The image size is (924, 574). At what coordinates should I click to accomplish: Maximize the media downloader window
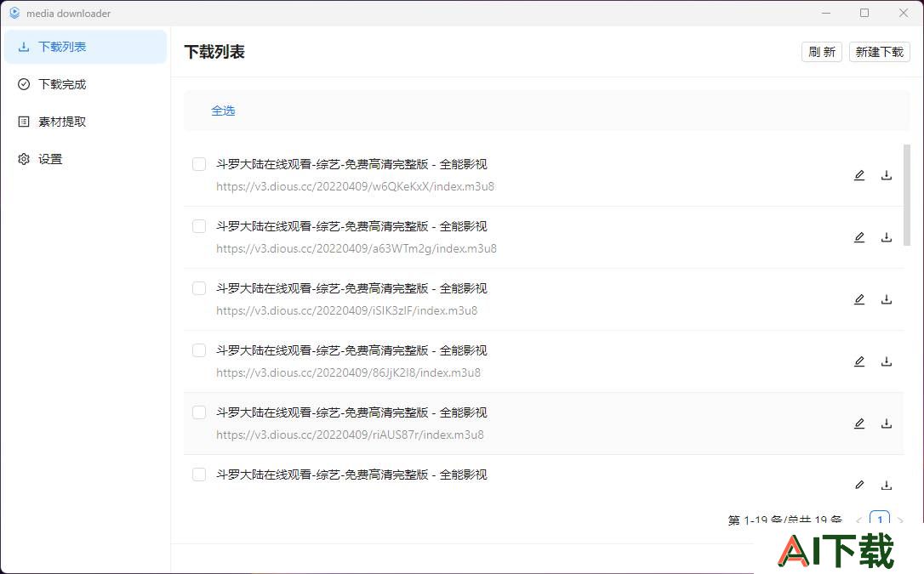coord(864,13)
